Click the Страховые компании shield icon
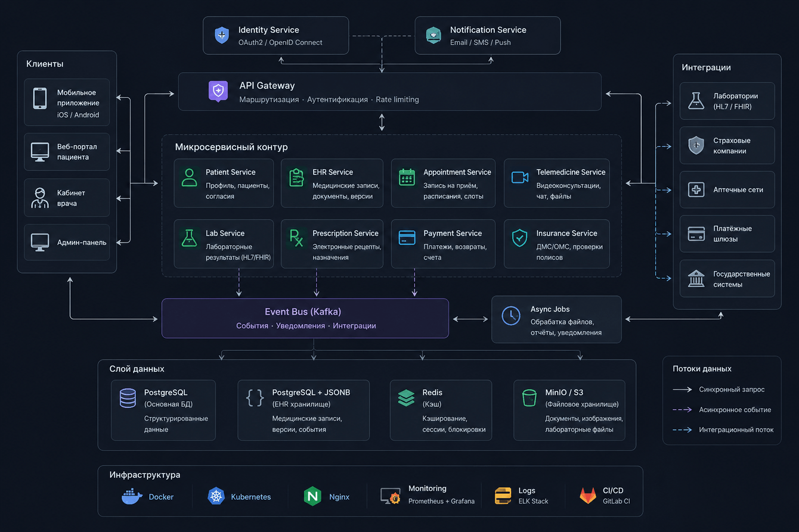This screenshot has height=532, width=799. tap(696, 145)
